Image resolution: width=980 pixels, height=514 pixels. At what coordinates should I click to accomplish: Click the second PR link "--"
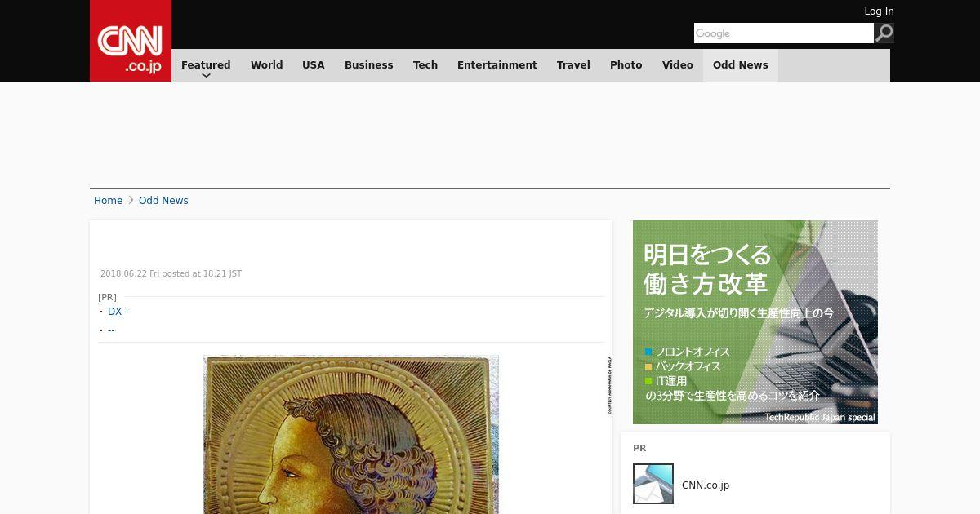click(111, 330)
